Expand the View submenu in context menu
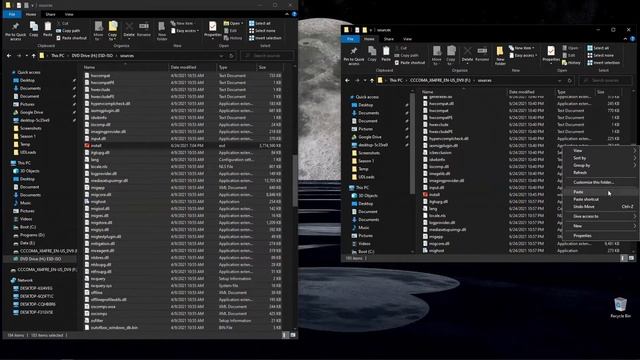 pos(601,151)
